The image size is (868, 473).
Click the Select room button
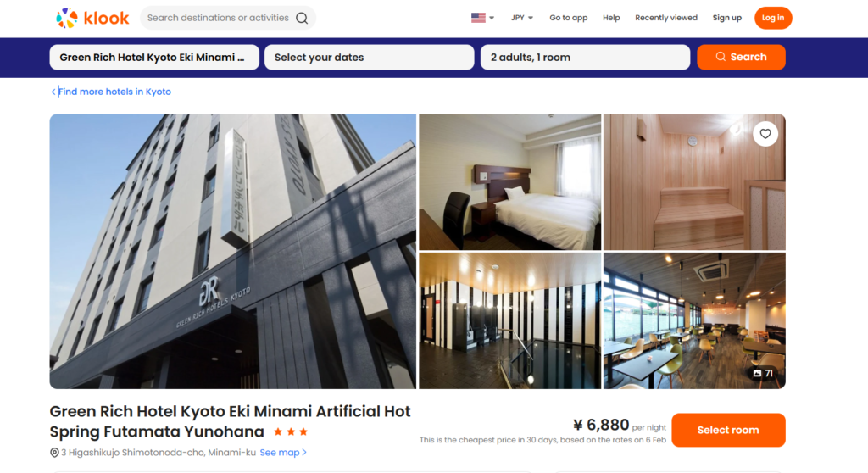[728, 430]
